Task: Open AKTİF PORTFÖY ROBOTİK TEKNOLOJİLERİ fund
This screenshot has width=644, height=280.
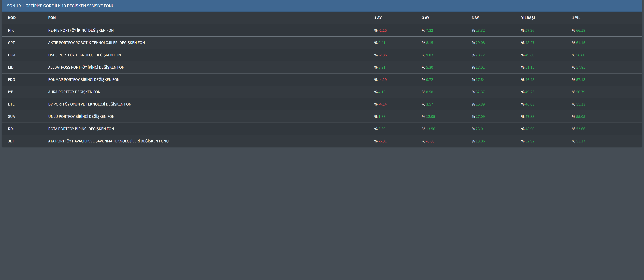Action: tap(96, 43)
